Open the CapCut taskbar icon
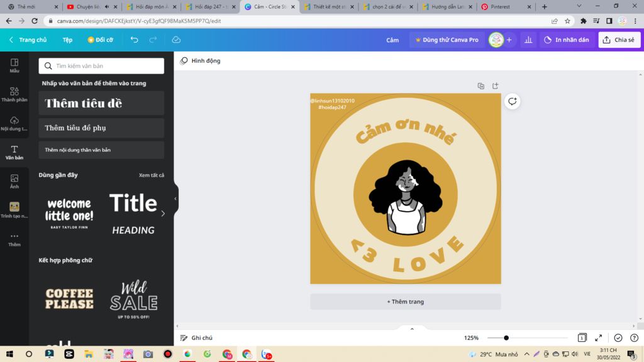 (69, 354)
